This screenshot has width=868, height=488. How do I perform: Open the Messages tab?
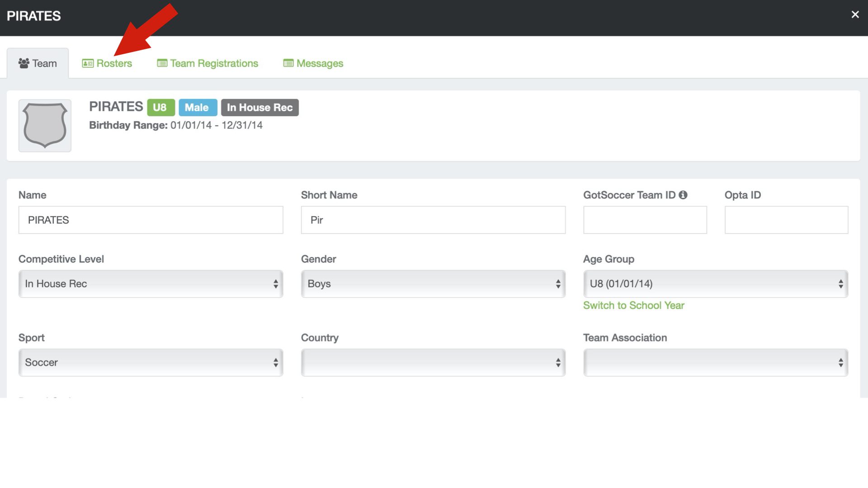[320, 63]
